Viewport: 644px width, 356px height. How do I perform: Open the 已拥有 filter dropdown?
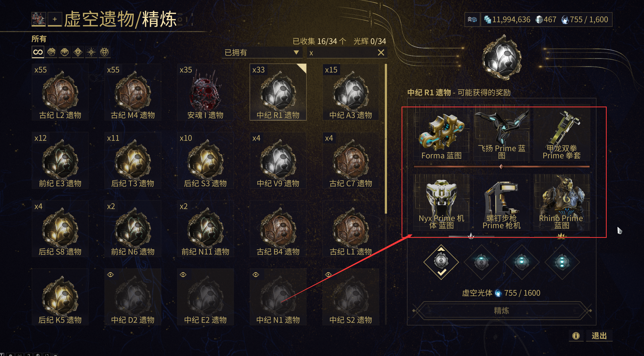pyautogui.click(x=262, y=53)
